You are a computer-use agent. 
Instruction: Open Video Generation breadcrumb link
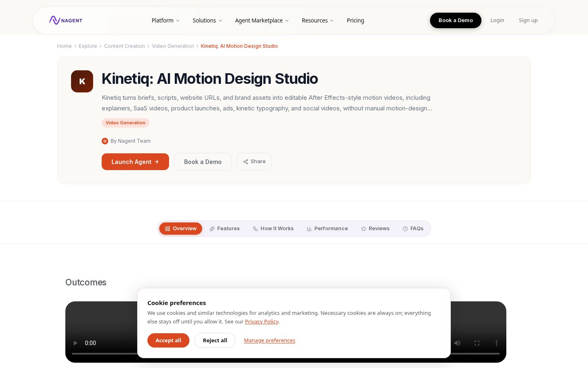173,46
